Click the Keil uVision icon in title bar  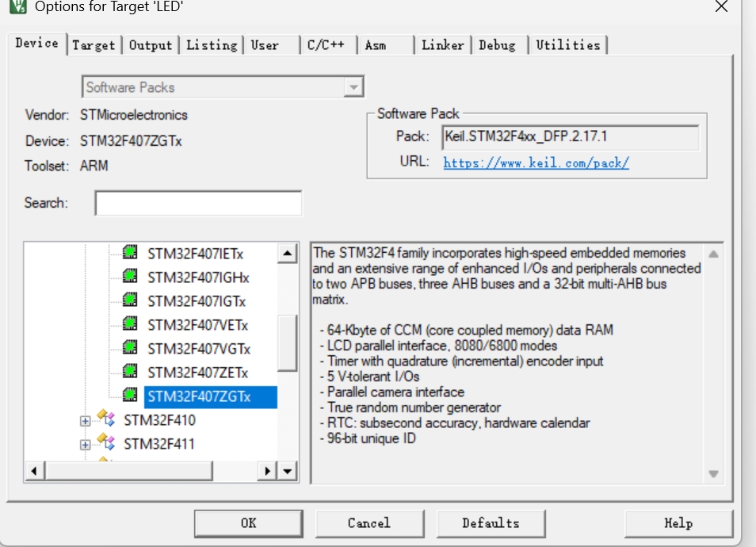point(18,6)
